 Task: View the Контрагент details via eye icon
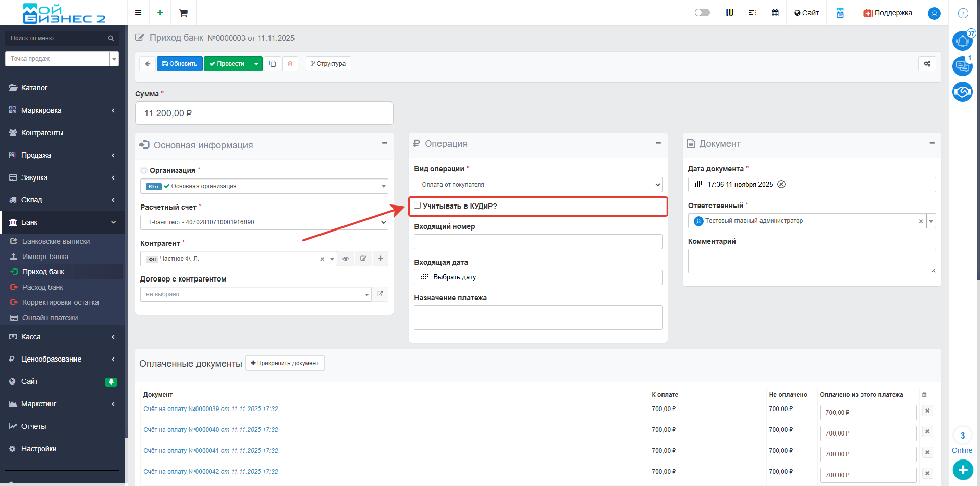[346, 259]
